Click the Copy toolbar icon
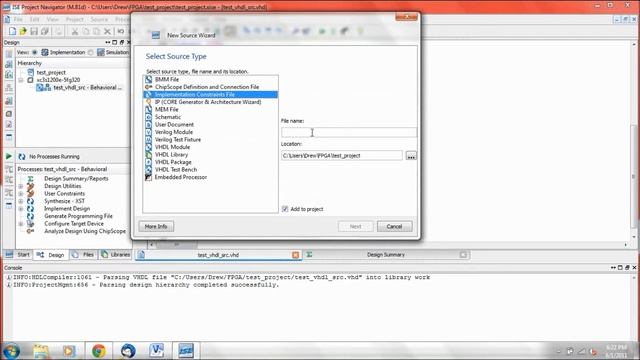 [85, 31]
